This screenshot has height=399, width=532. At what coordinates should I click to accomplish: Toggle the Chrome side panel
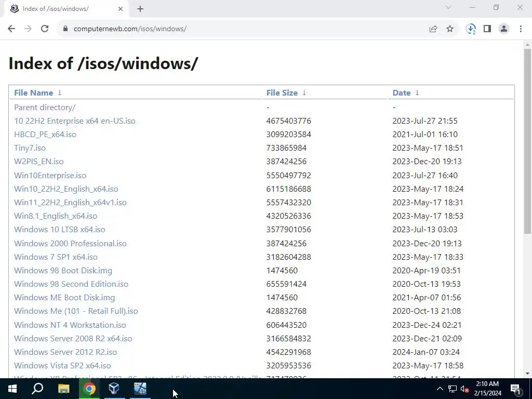coord(487,29)
